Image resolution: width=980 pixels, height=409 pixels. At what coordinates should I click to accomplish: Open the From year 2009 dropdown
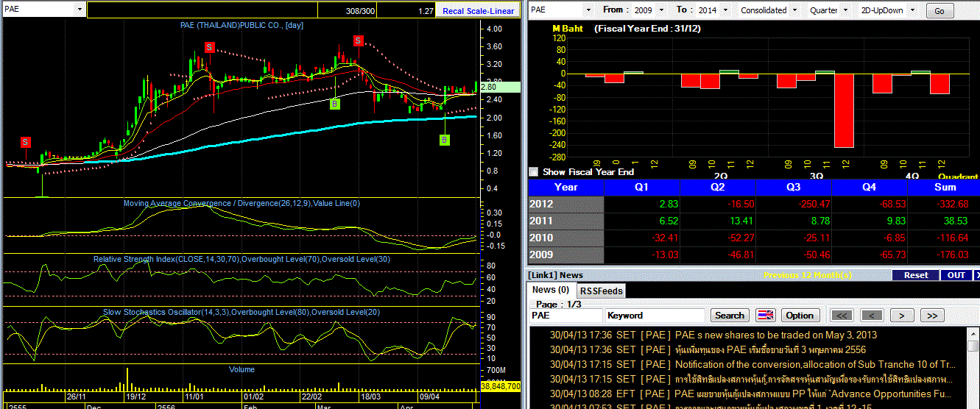pos(661,10)
